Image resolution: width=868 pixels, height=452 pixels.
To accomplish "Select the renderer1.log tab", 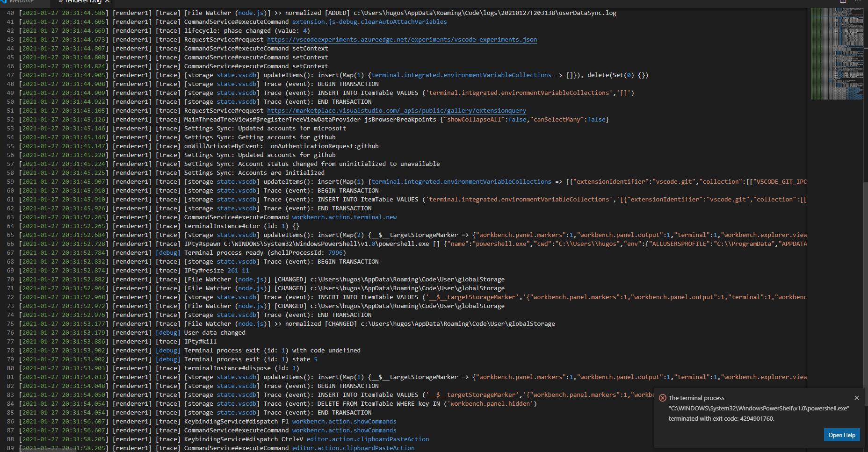I will point(80,2).
